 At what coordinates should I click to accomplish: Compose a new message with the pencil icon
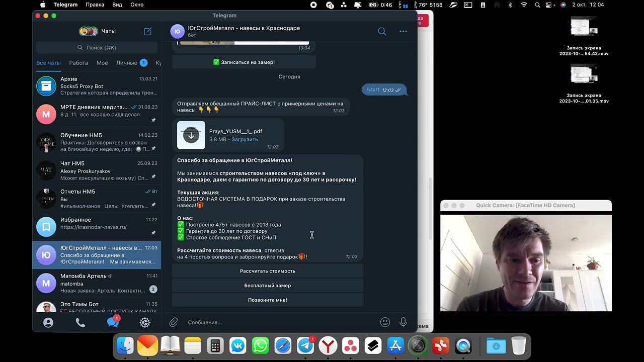[147, 31]
